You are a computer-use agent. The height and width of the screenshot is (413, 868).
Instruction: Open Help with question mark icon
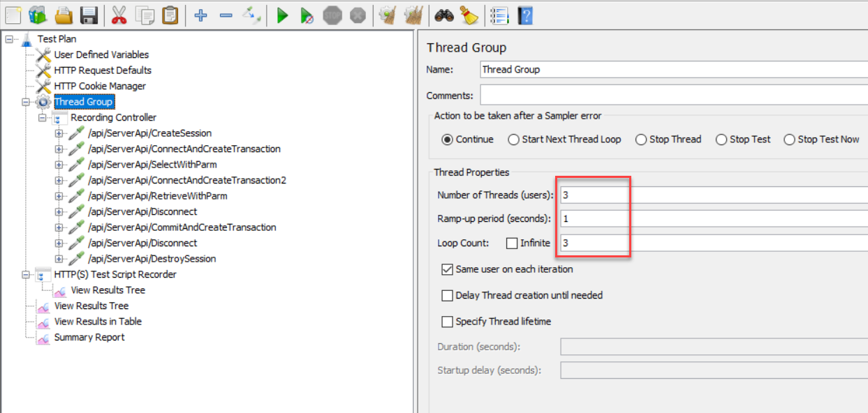coord(524,15)
